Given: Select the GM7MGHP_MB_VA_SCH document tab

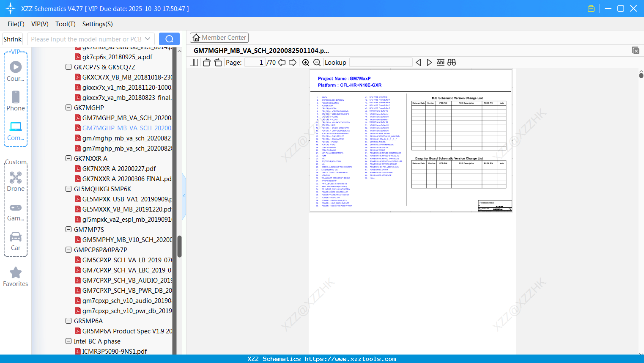Looking at the screenshot, I should 261,50.
